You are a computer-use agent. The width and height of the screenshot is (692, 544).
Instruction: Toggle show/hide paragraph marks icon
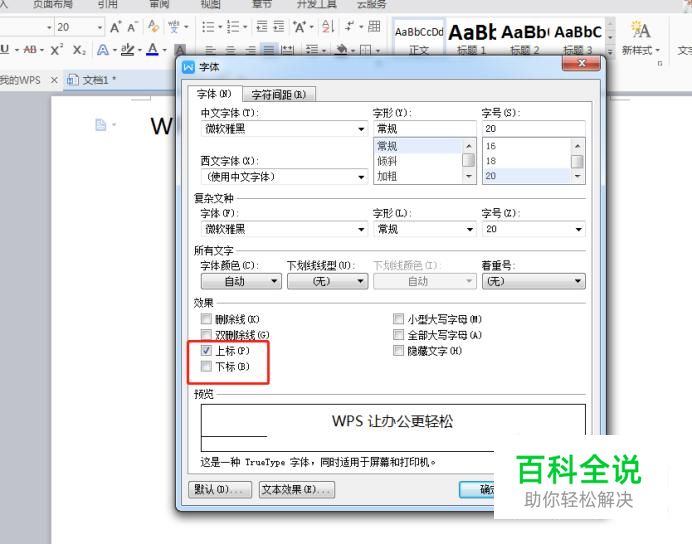350,26
